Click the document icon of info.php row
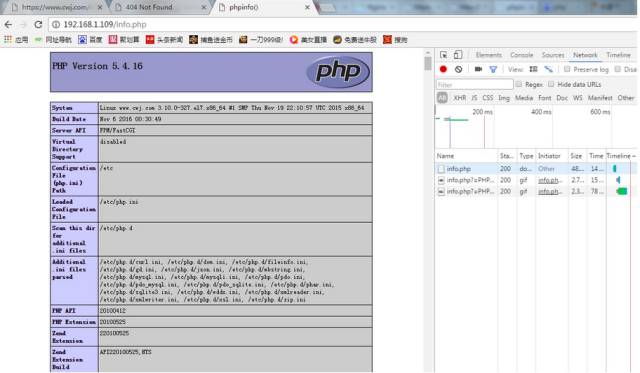The image size is (640, 373). click(x=441, y=169)
